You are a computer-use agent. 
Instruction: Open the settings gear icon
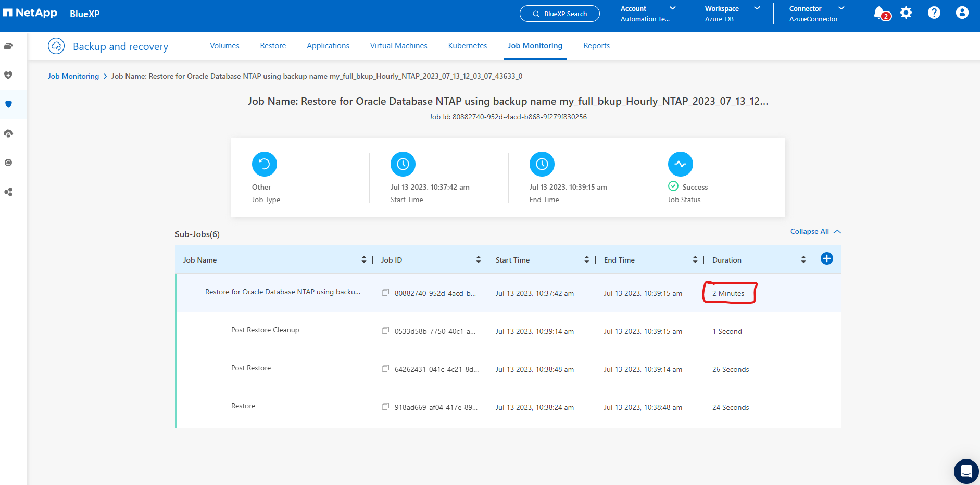pos(906,13)
